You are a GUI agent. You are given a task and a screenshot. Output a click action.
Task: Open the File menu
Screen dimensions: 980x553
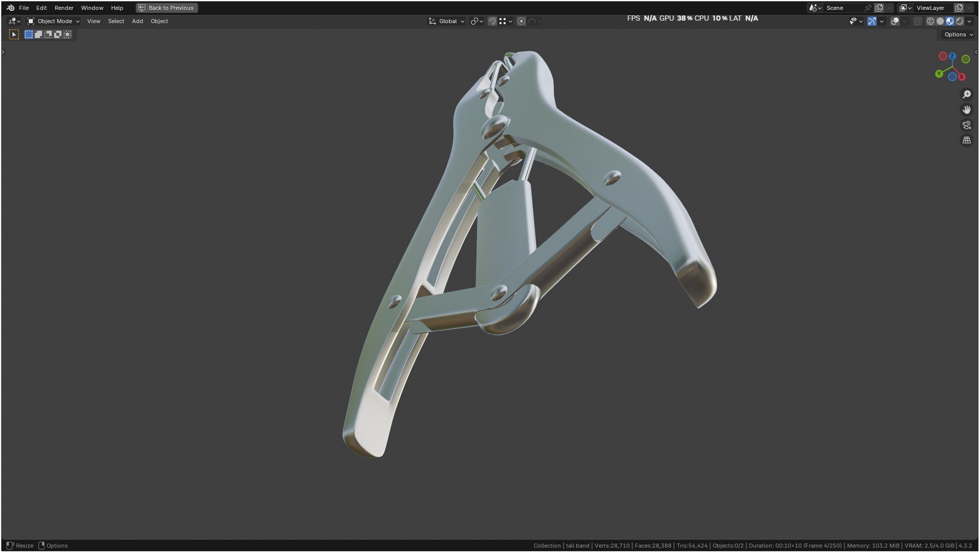coord(24,8)
